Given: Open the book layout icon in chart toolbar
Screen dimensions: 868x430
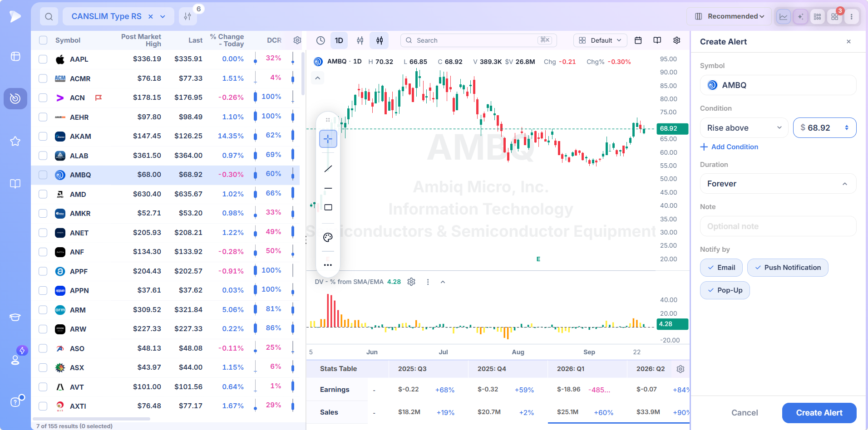Looking at the screenshot, I should coord(657,40).
